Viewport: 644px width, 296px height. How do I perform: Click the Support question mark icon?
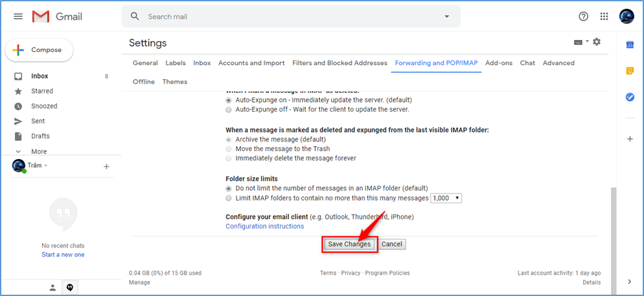pos(583,16)
